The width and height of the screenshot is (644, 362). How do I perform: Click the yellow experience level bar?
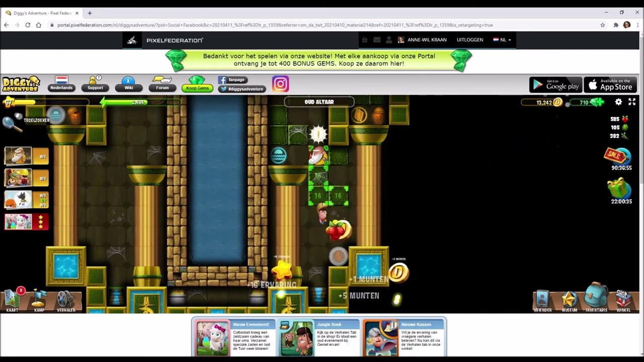46,102
